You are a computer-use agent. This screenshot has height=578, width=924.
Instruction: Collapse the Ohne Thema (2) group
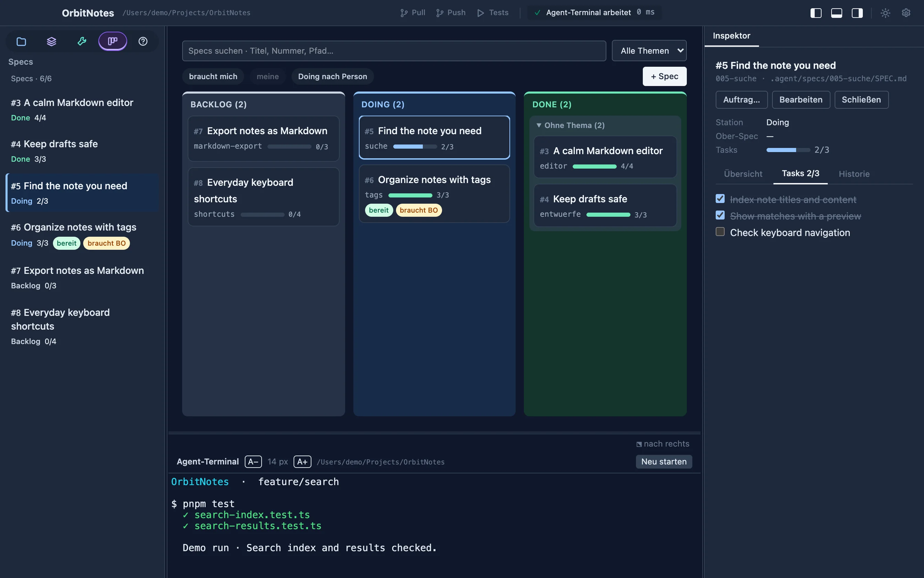click(x=570, y=125)
